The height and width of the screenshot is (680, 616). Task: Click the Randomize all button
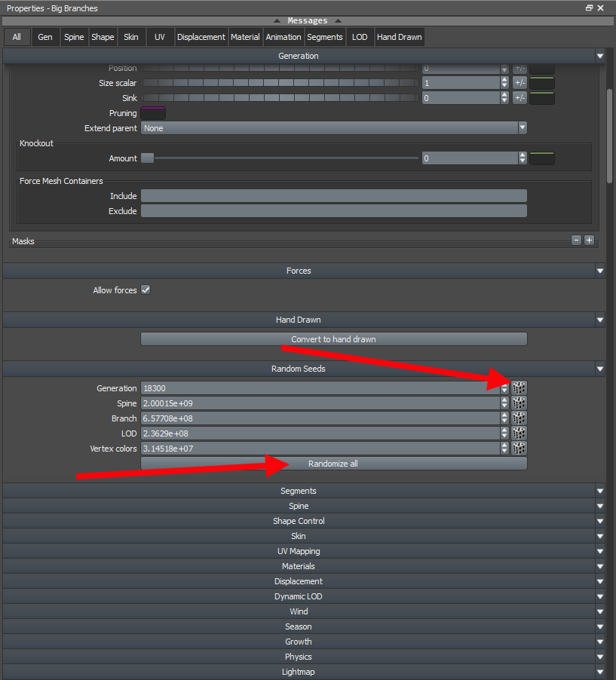(x=333, y=464)
